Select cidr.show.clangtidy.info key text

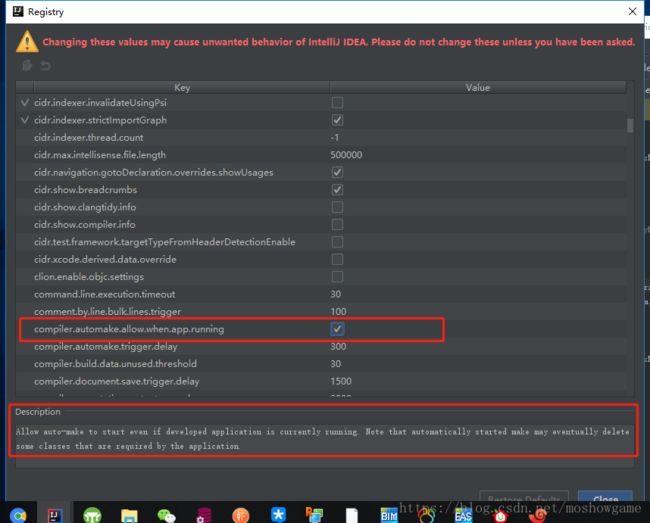pyautogui.click(x=85, y=207)
